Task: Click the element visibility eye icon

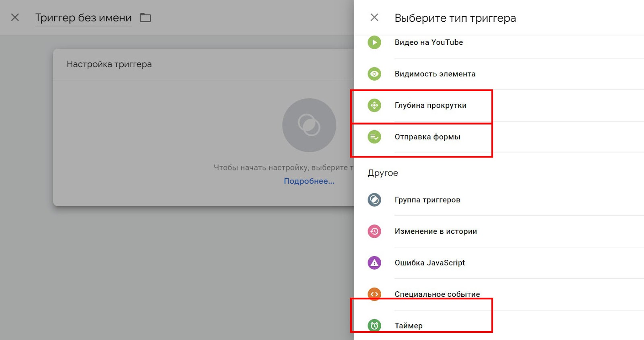Action: [374, 74]
